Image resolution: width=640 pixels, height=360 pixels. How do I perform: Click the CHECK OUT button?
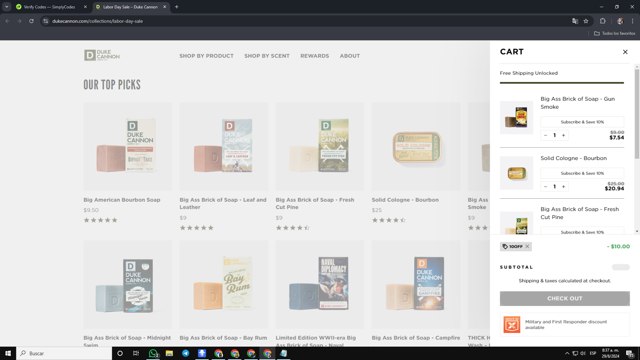pyautogui.click(x=564, y=298)
